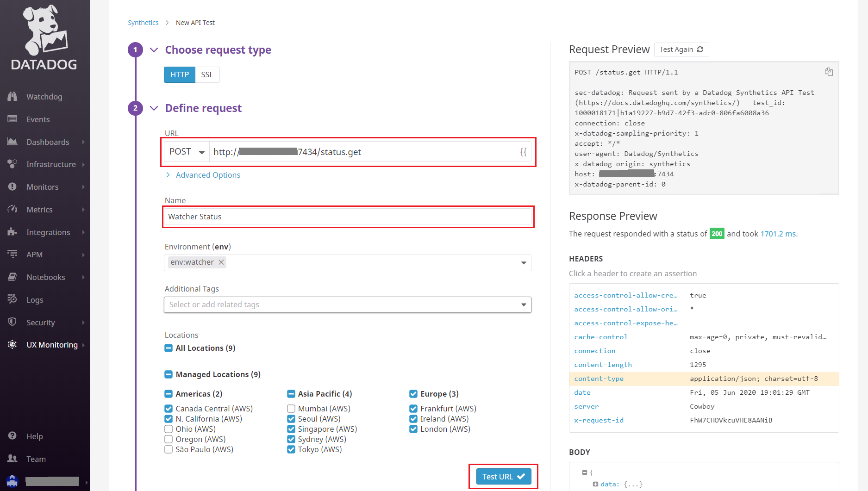The height and width of the screenshot is (491, 868).
Task: Open the POST method dropdown
Action: pos(187,152)
